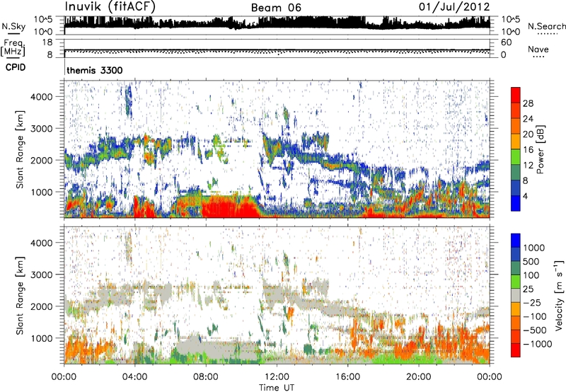Click the '4000' tick of the Power panel
The image size is (566, 392).
[42, 97]
